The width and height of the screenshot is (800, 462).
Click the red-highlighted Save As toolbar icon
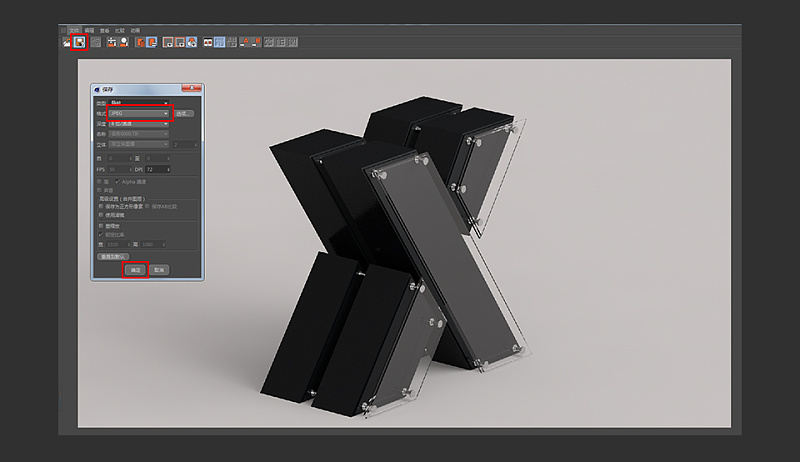[78, 42]
